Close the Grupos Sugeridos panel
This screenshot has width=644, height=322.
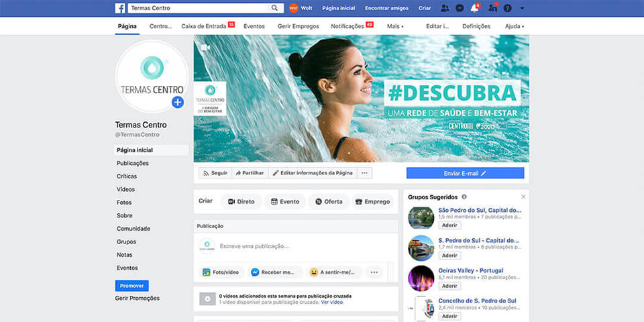523,197
